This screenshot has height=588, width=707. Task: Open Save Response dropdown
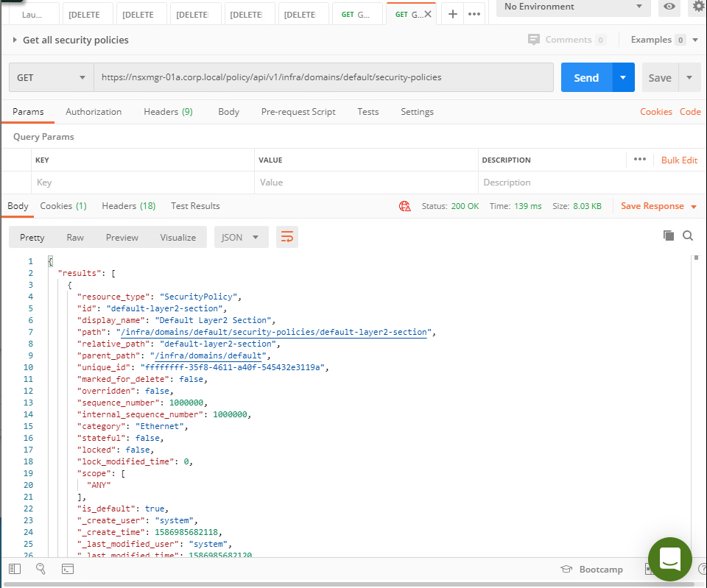658,206
